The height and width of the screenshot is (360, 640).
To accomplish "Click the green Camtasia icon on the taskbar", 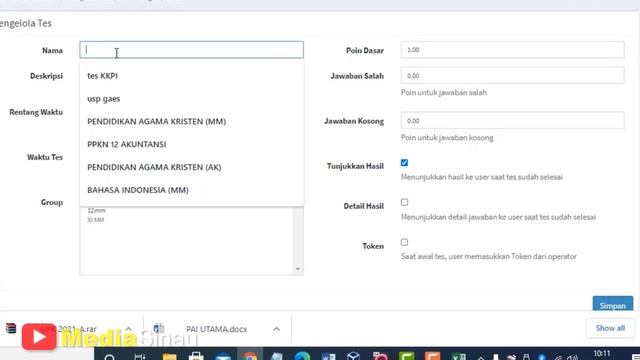I will (407, 356).
